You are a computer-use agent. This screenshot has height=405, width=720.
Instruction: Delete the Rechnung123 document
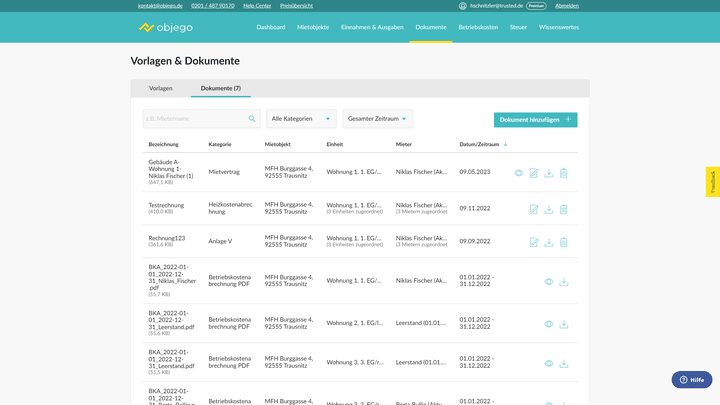point(564,242)
